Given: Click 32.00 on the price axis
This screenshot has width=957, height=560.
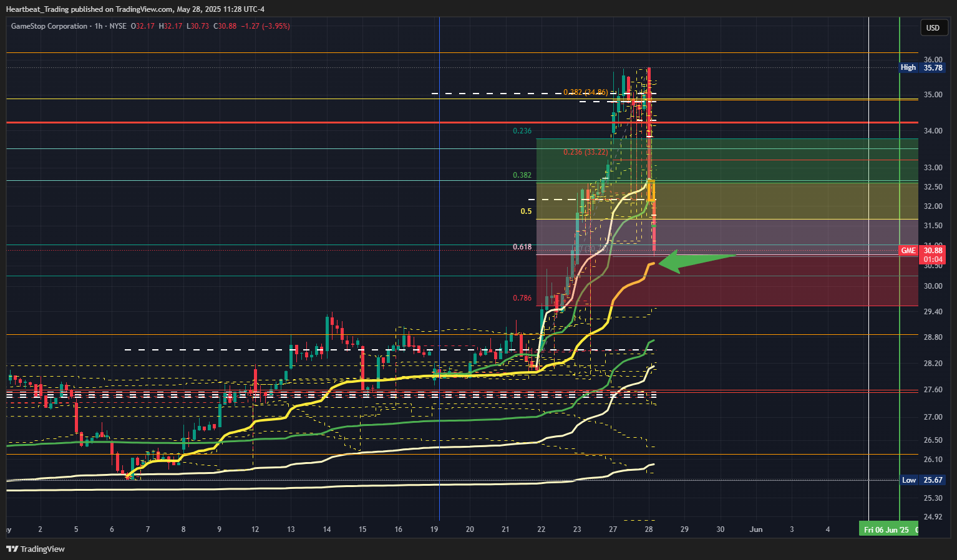Looking at the screenshot, I should point(933,206).
